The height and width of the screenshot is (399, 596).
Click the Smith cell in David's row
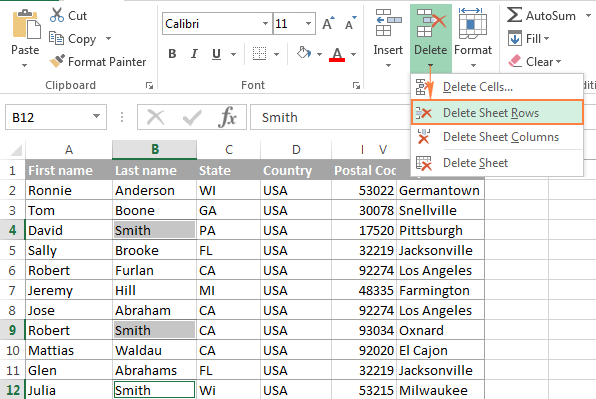click(x=154, y=230)
